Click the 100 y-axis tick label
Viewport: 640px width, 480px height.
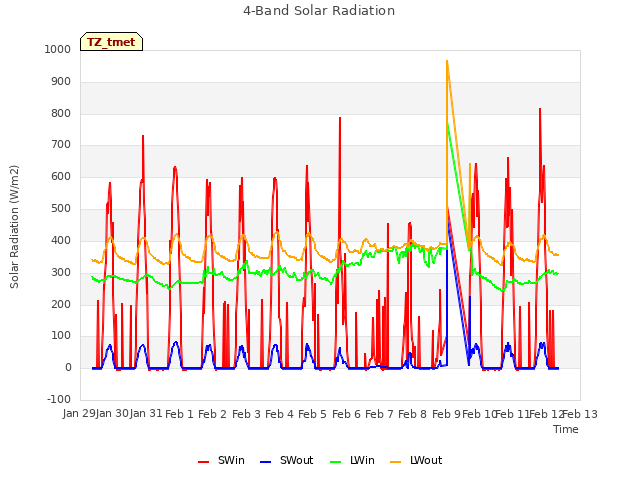(x=61, y=336)
